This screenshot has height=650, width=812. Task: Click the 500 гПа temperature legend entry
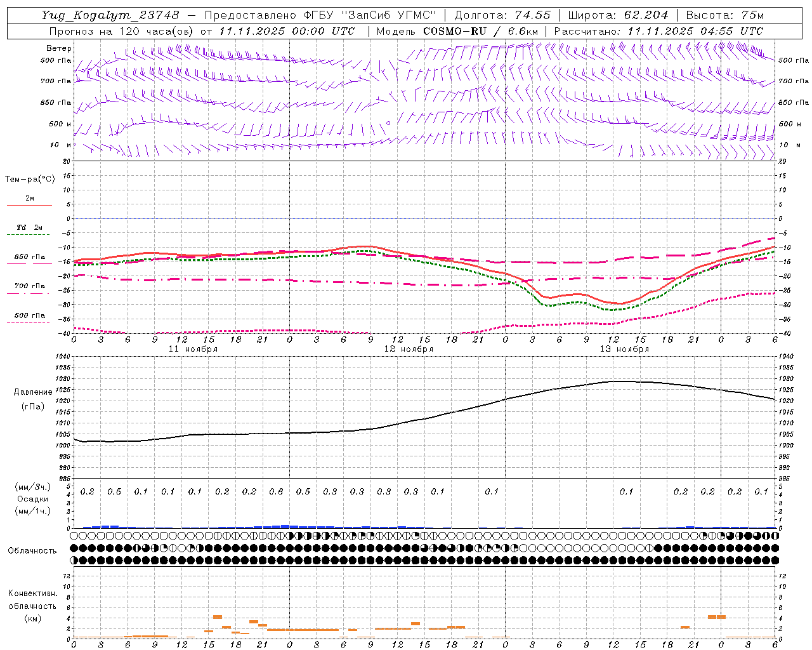[x=30, y=315]
